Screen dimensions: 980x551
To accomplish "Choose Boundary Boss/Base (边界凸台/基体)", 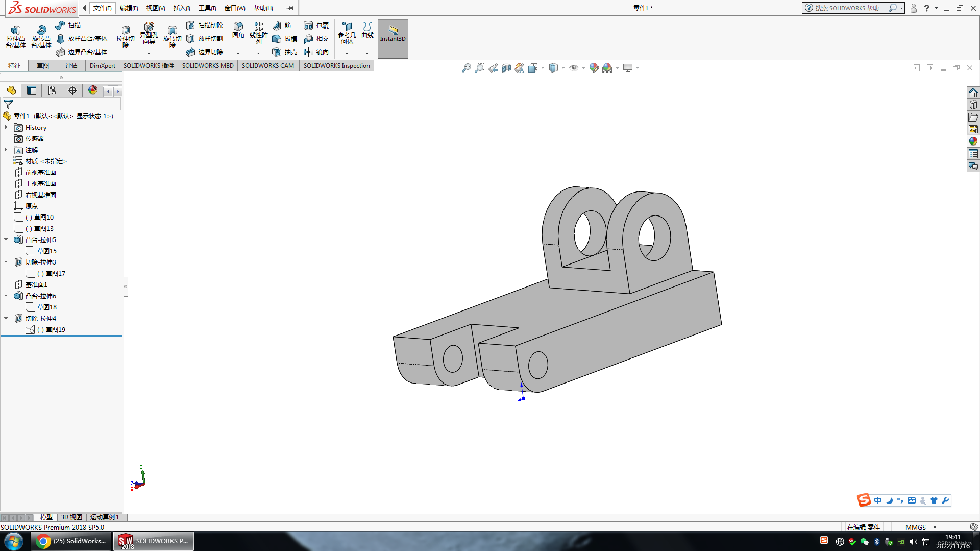I will tap(82, 52).
